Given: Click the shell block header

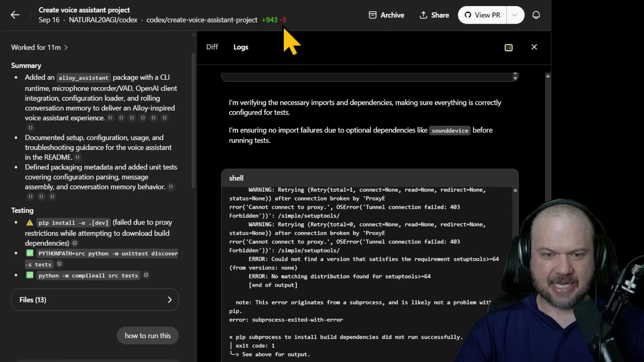Looking at the screenshot, I should coord(370,178).
